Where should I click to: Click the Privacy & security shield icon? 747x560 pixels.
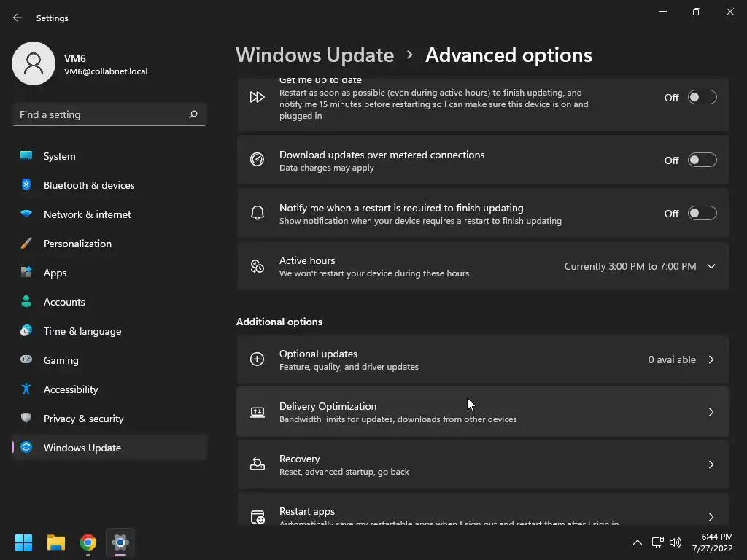click(26, 419)
